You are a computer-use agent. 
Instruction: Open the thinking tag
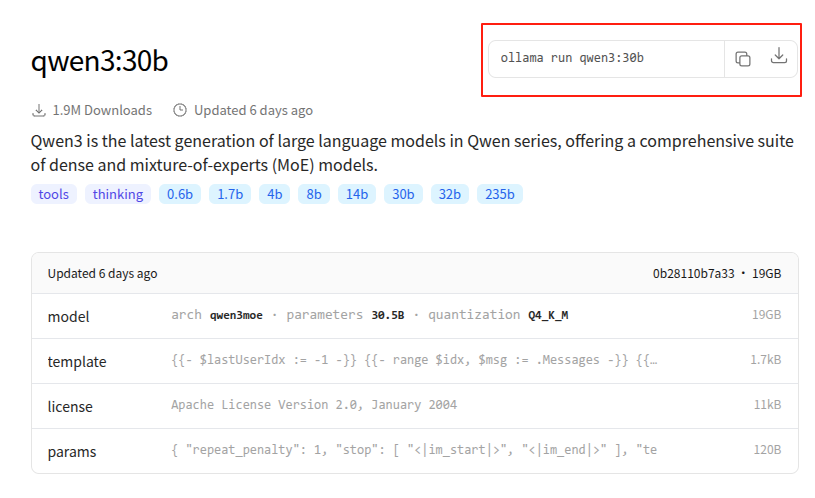click(x=118, y=194)
